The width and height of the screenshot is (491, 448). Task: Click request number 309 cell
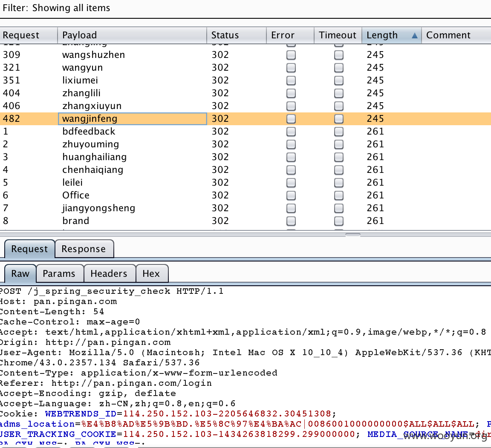click(29, 55)
